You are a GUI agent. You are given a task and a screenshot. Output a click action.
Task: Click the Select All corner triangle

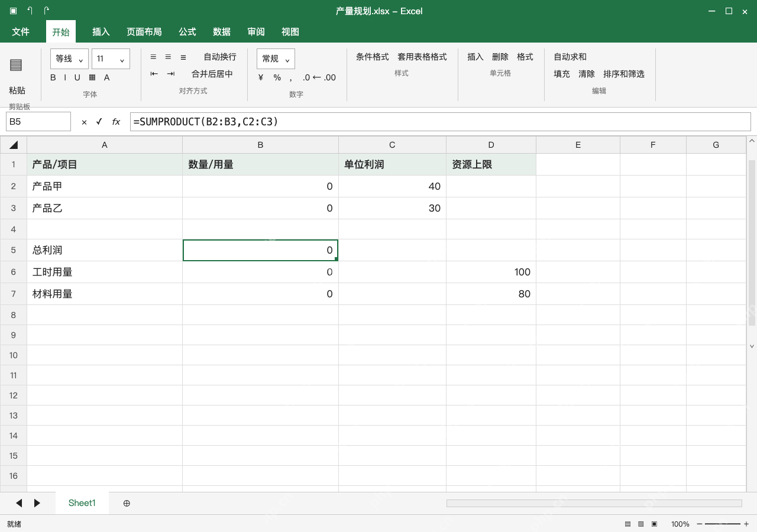click(14, 145)
